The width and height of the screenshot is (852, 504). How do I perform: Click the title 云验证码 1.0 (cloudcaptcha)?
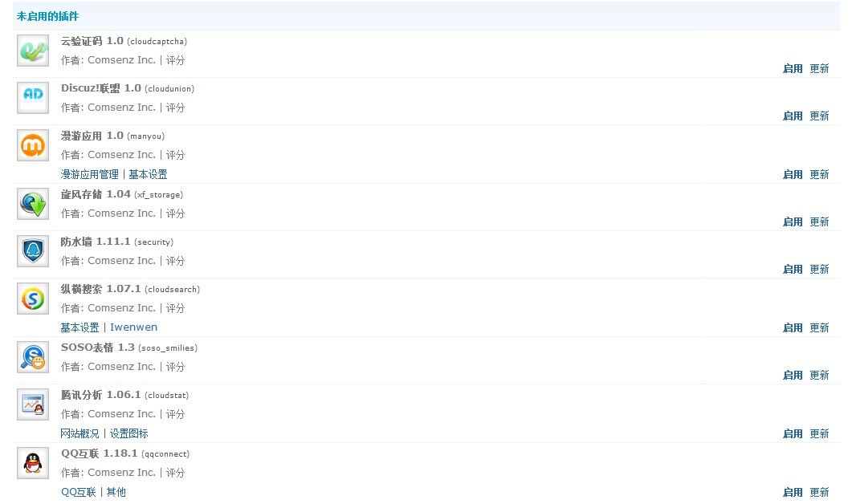[x=124, y=41]
